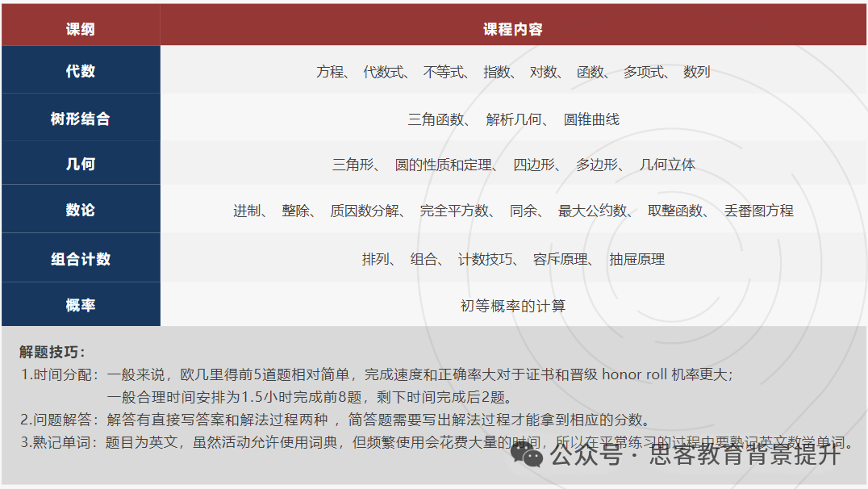868x489 pixels.
Task: Click the 组合计数 row label
Action: pyautogui.click(x=81, y=258)
